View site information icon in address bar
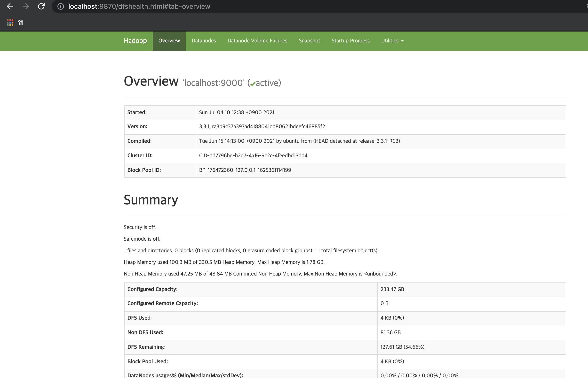Screen dimensions: 588x378 click(61, 6)
